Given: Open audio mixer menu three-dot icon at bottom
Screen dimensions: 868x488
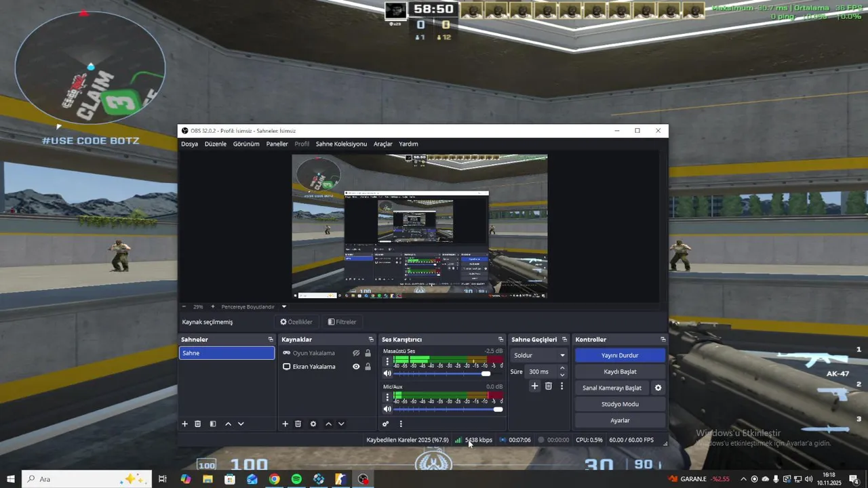Looking at the screenshot, I should pyautogui.click(x=401, y=424).
